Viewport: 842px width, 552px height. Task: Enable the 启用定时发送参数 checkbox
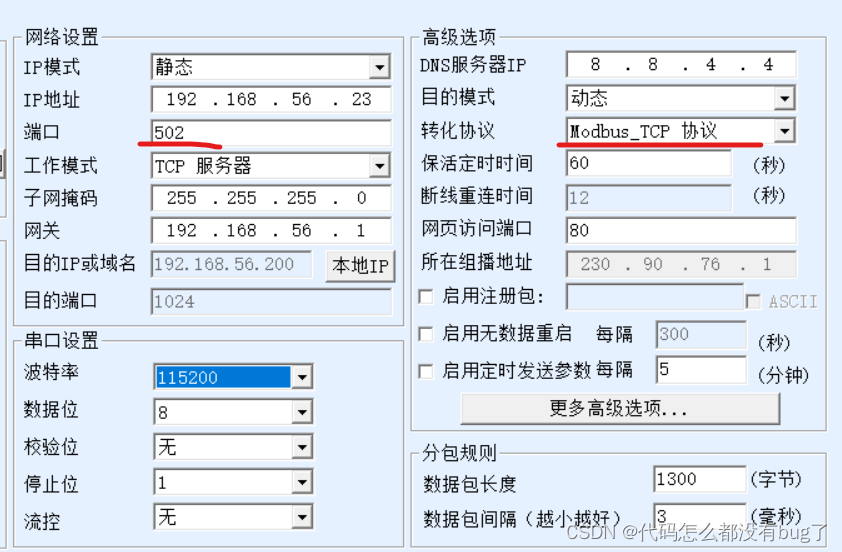(x=426, y=371)
